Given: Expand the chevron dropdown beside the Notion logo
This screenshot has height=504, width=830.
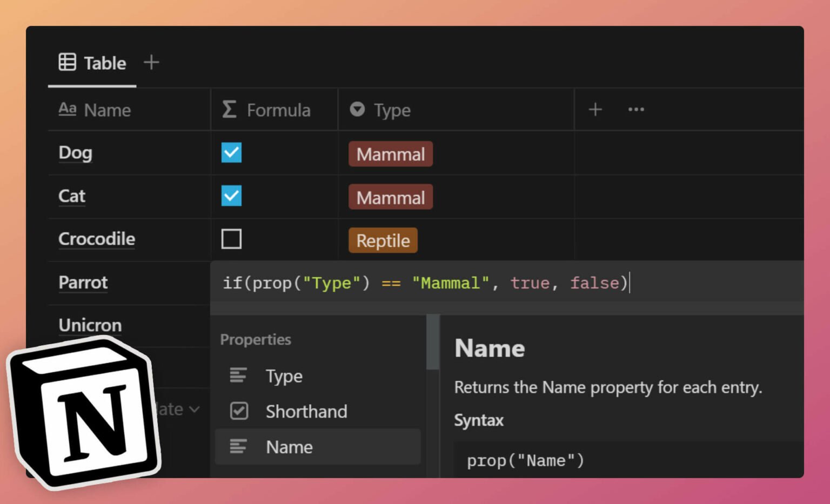Looking at the screenshot, I should (x=194, y=410).
